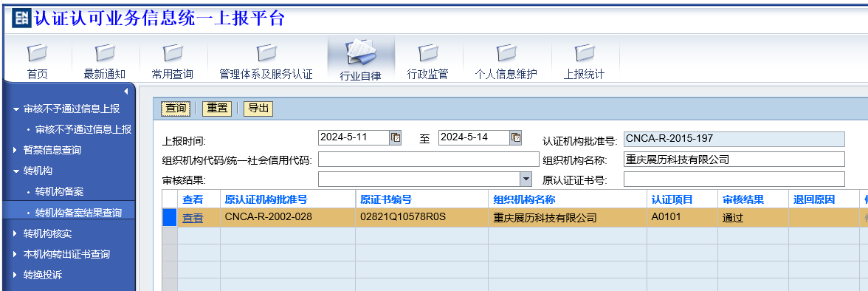Collapse the left sidebar with the arrow

point(125,91)
